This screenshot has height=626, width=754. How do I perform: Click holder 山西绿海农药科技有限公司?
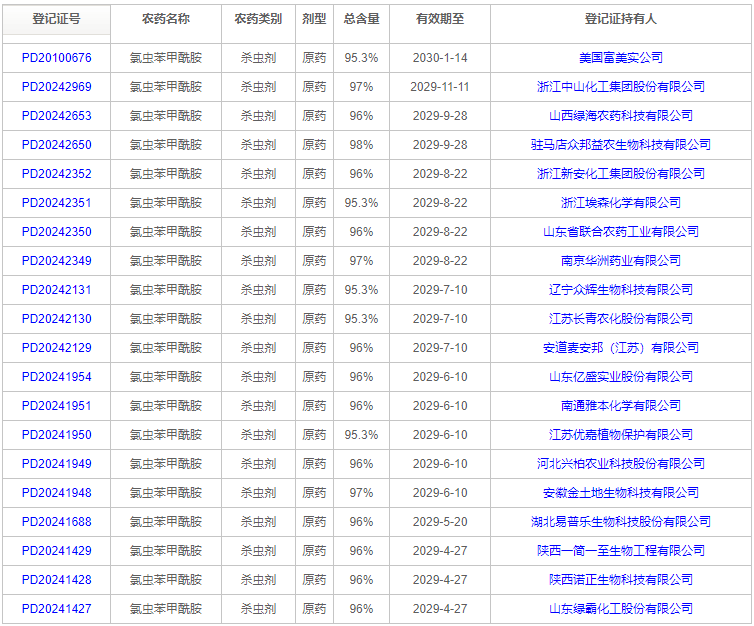(x=621, y=116)
